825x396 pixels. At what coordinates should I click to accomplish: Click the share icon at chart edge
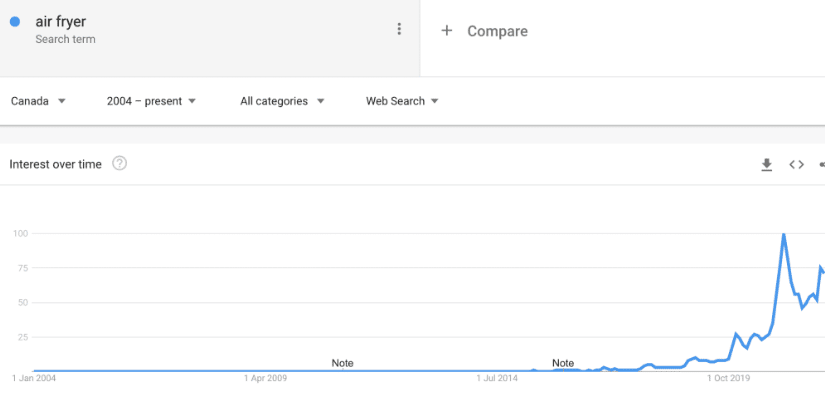click(x=822, y=165)
